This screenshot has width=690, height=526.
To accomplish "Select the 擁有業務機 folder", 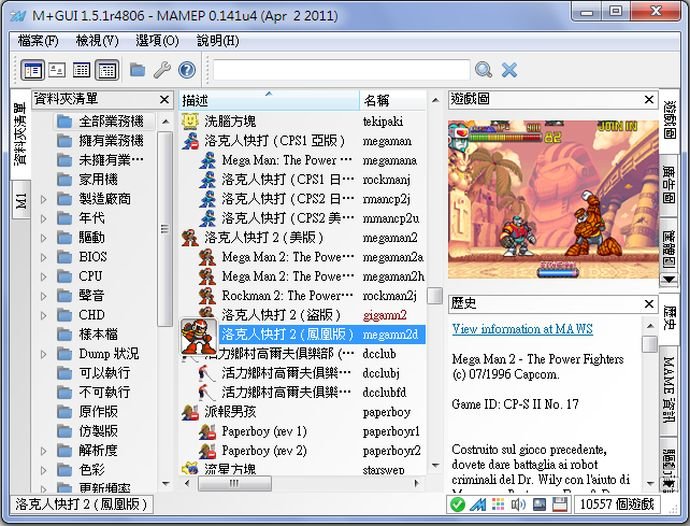I will (100, 140).
